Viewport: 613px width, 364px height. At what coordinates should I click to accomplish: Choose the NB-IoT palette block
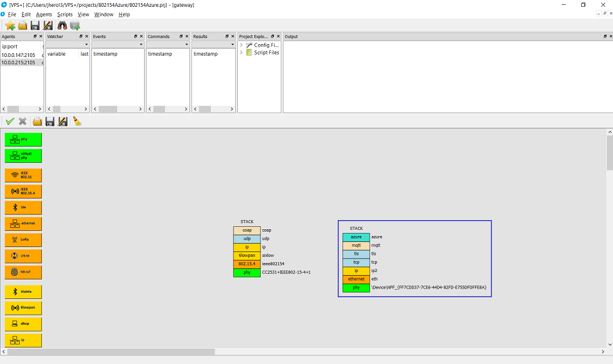pos(23,273)
